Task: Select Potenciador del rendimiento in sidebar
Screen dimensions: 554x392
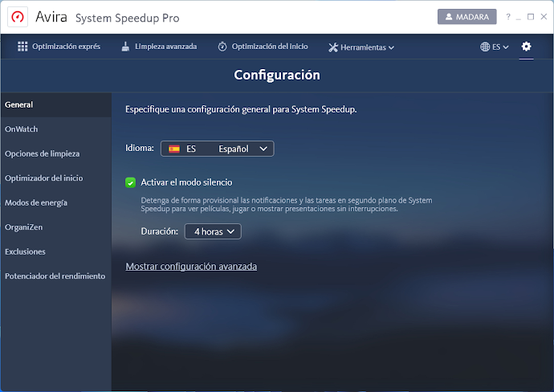Action: click(56, 276)
